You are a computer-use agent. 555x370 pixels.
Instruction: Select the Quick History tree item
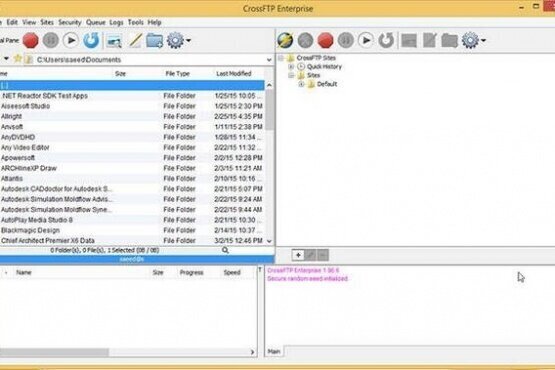coord(324,67)
